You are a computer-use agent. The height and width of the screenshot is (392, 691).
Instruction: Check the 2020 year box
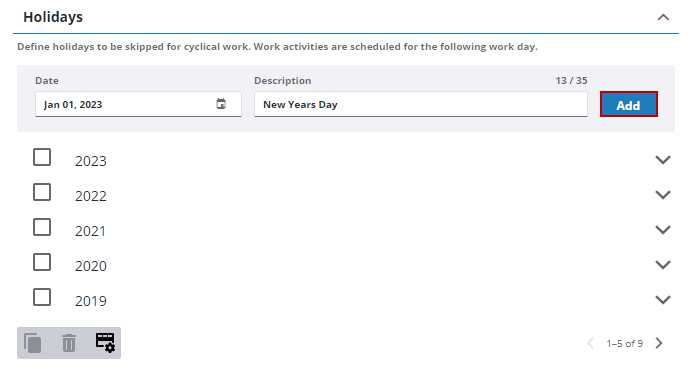42,262
